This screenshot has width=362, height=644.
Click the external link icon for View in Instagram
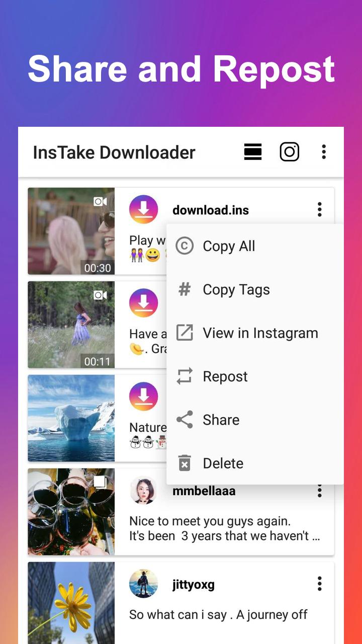click(x=185, y=333)
